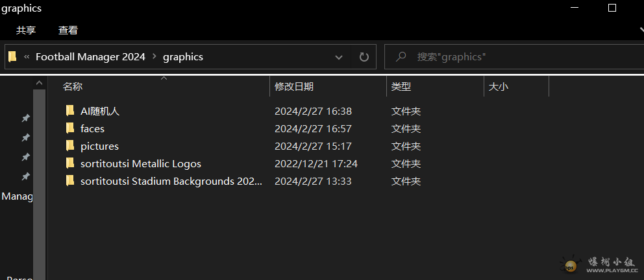
Task: Sort files by 修改日期 column
Action: (294, 86)
